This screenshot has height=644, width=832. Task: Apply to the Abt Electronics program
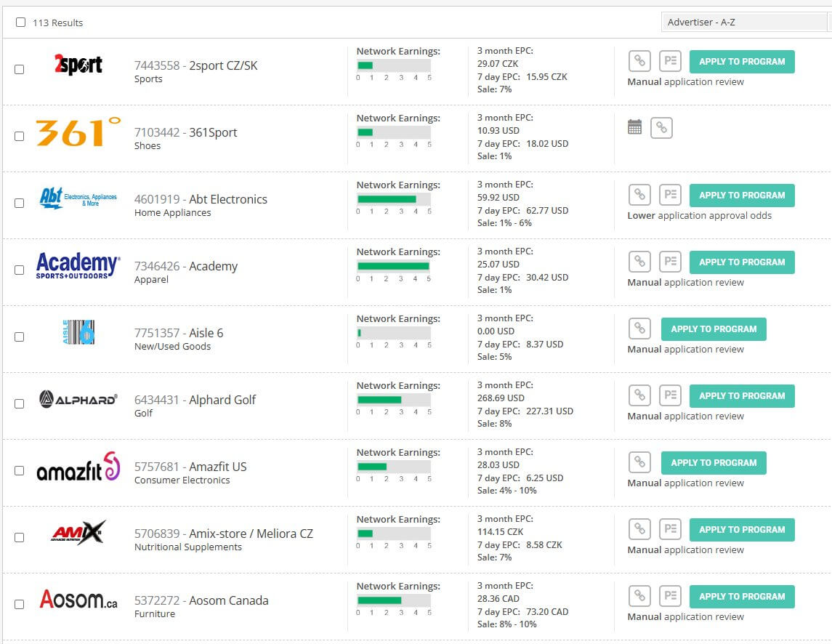[x=742, y=196]
